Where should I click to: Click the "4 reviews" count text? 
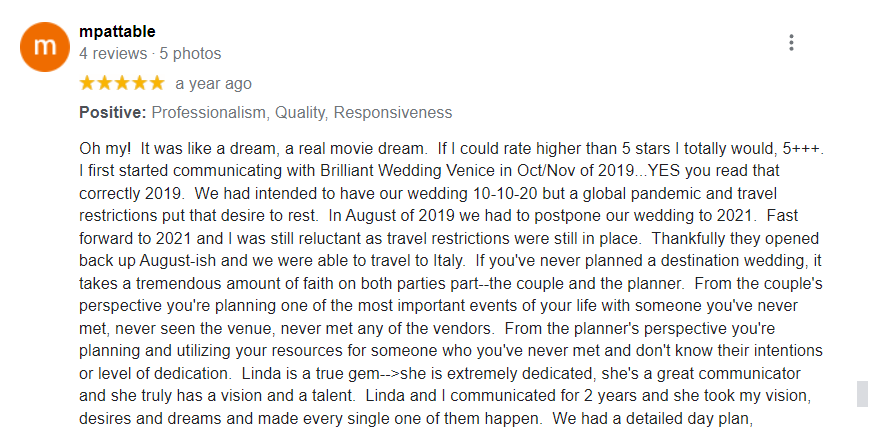click(x=112, y=53)
